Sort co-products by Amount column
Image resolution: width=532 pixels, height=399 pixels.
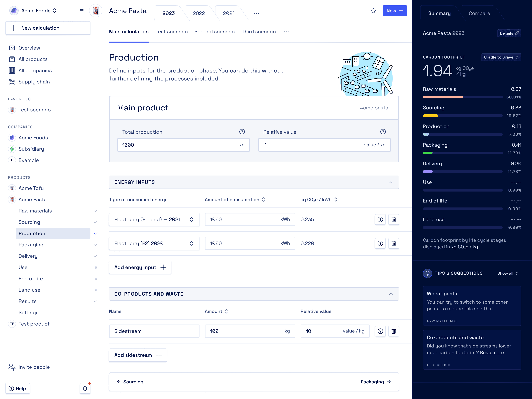[226, 311]
